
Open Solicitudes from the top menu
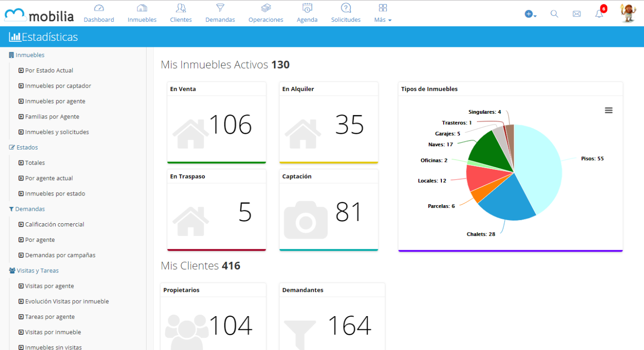pyautogui.click(x=345, y=13)
